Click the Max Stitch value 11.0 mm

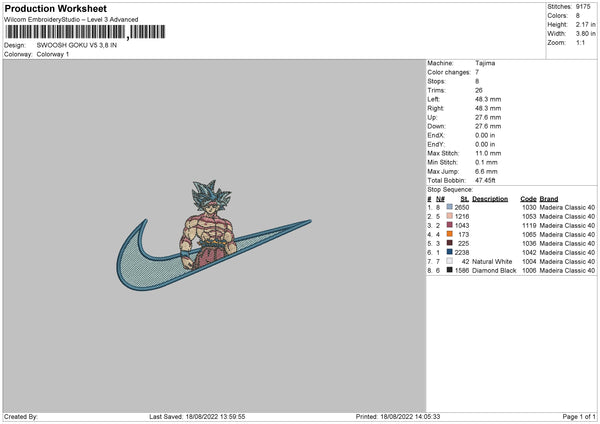click(x=488, y=153)
